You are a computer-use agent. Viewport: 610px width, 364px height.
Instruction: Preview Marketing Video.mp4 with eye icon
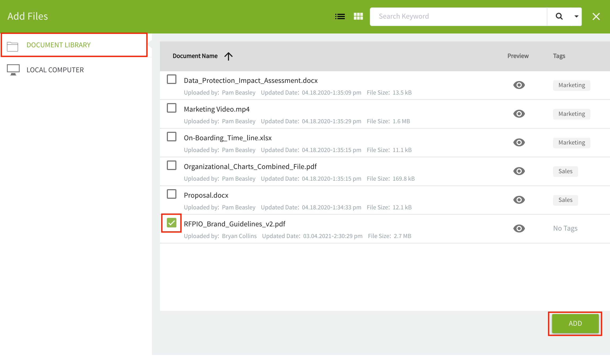(x=519, y=114)
